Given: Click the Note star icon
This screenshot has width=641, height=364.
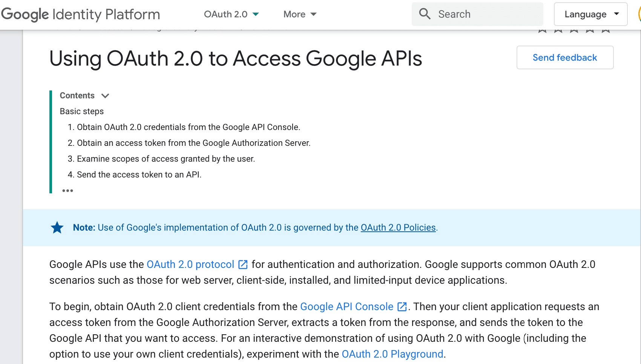Looking at the screenshot, I should click(x=57, y=228).
